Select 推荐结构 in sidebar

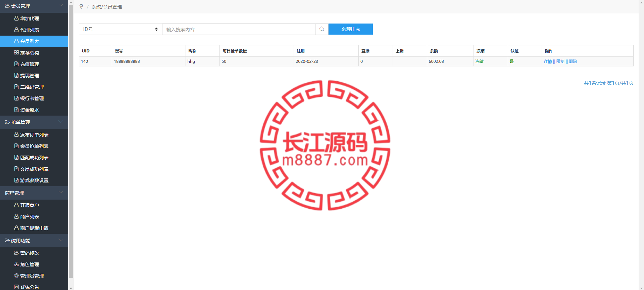click(x=34, y=53)
